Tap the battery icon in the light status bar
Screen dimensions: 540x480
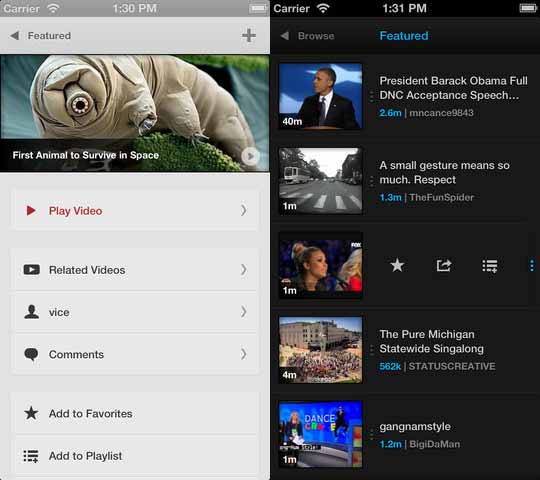click(x=258, y=8)
